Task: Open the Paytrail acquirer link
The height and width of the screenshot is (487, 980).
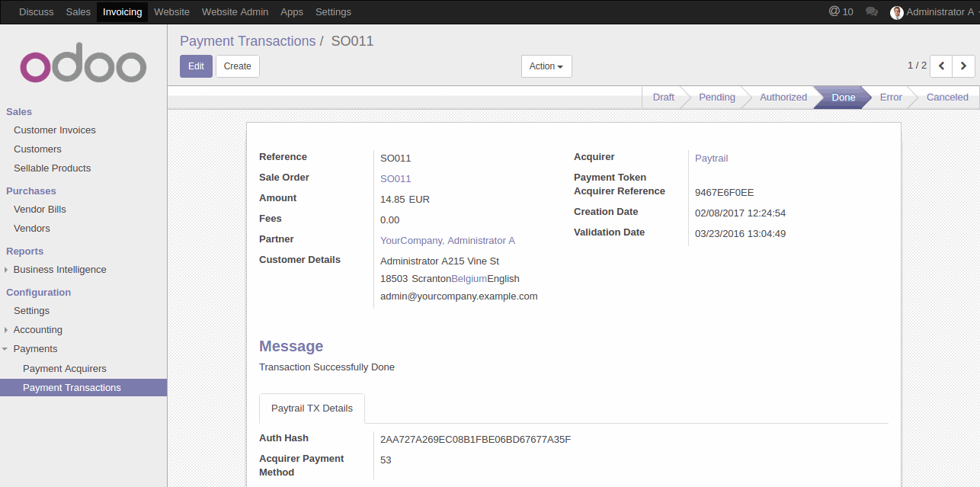Action: pos(711,159)
